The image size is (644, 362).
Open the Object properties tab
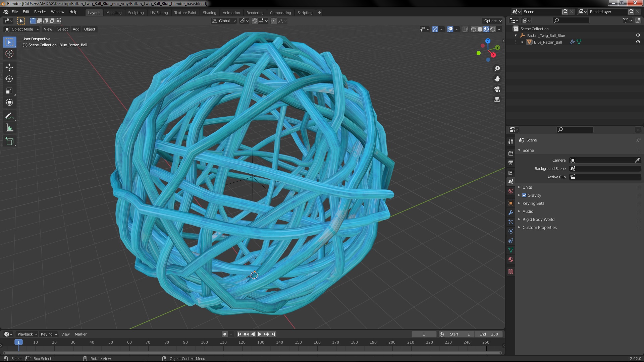click(511, 203)
